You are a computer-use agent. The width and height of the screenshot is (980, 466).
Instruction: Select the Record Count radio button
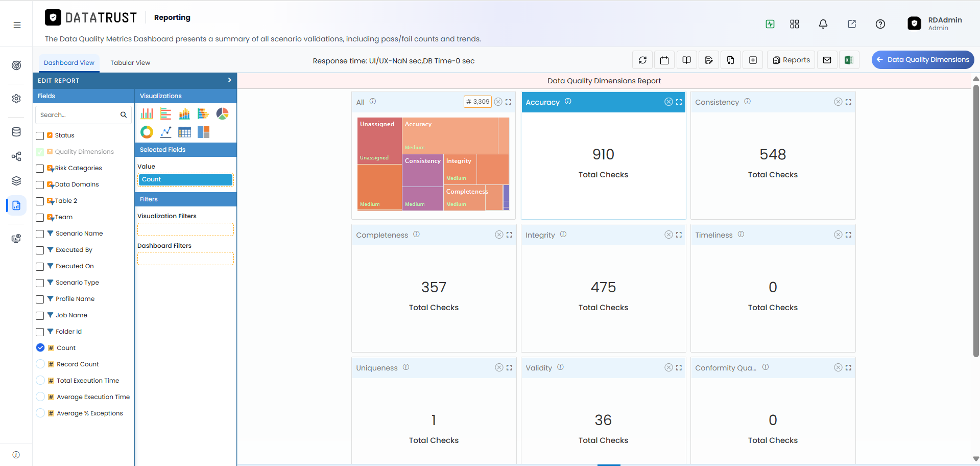click(x=40, y=364)
